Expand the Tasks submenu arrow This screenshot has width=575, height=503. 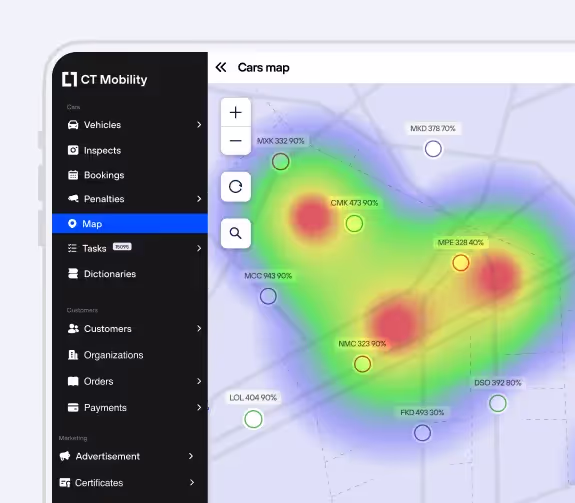(x=199, y=248)
